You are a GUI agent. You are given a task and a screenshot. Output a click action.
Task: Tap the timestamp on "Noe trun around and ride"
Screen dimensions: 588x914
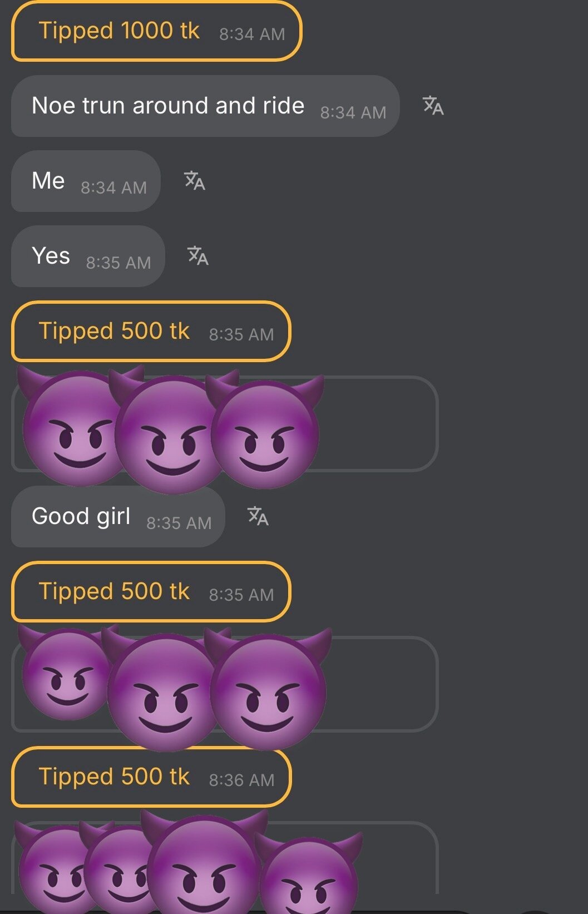point(353,113)
